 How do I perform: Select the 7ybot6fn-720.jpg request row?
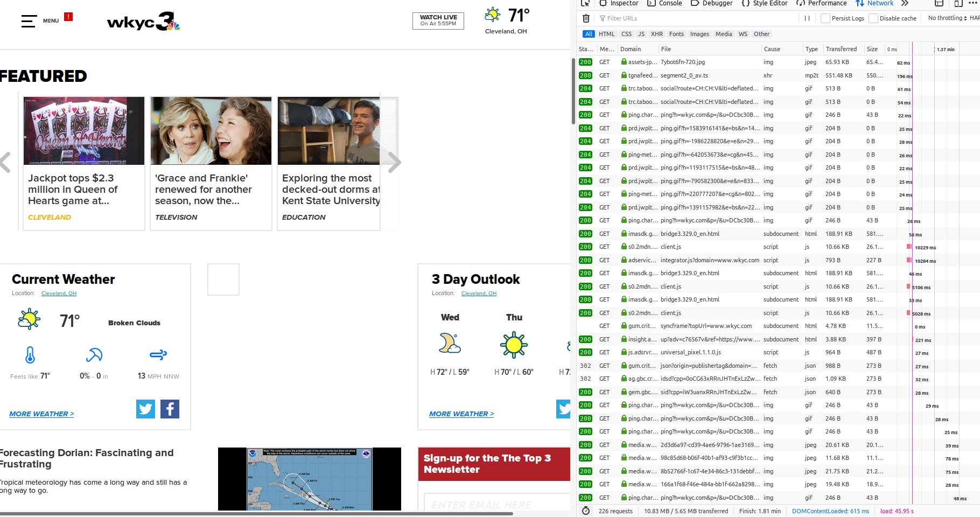[778, 62]
